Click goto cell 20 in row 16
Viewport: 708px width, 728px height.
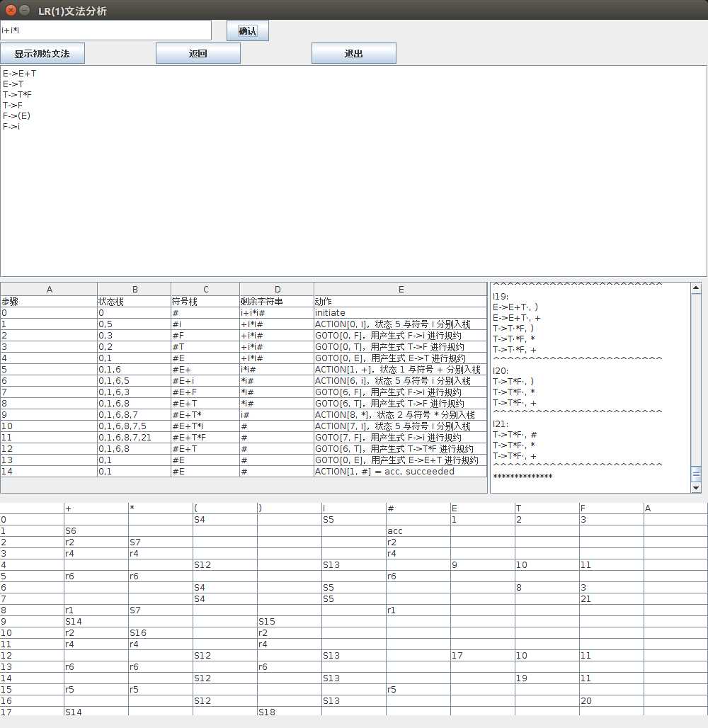612,700
